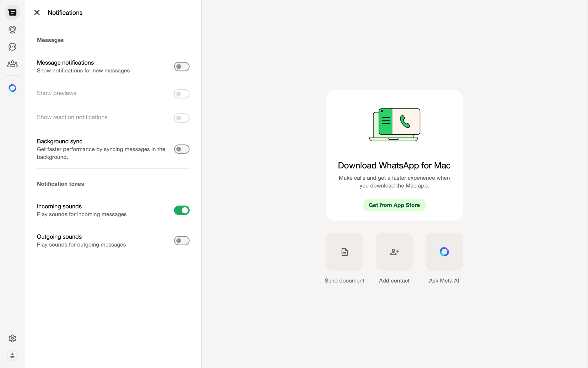Click Get from App Store button
The height and width of the screenshot is (368, 588).
(x=394, y=205)
